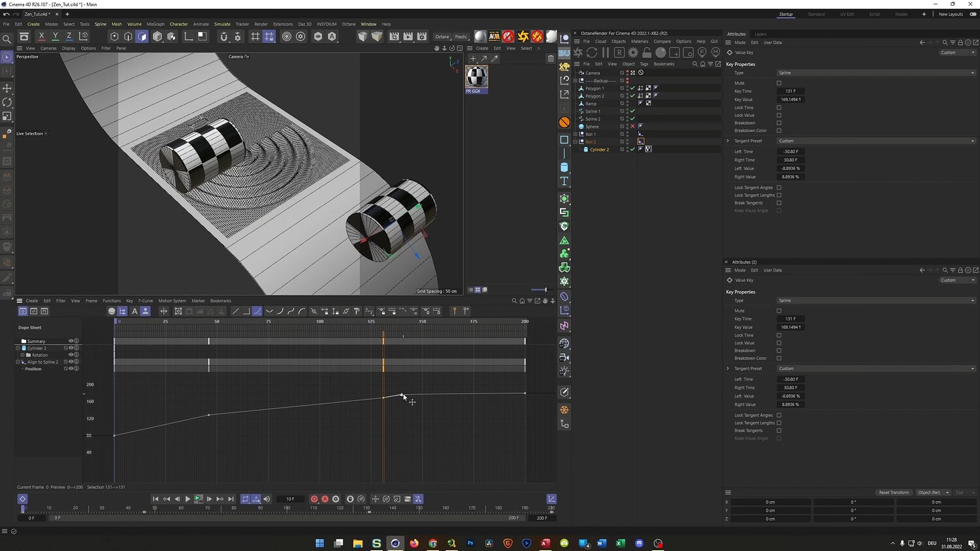Restart the Octane render with refresh icon

click(x=592, y=52)
